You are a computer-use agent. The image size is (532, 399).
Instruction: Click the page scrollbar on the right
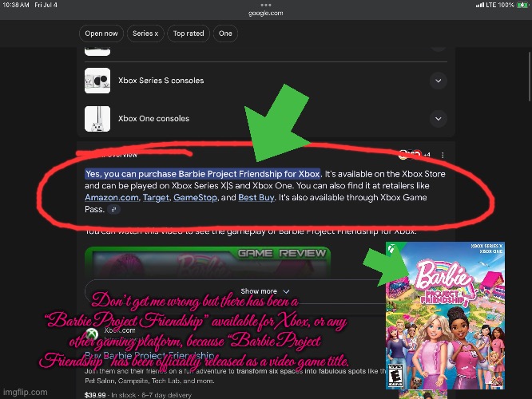point(530,77)
